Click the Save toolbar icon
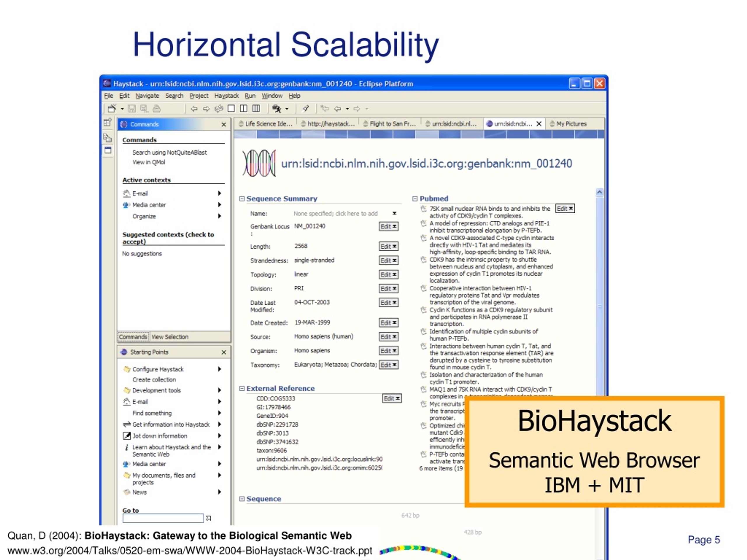747x560 pixels. pos(132,108)
